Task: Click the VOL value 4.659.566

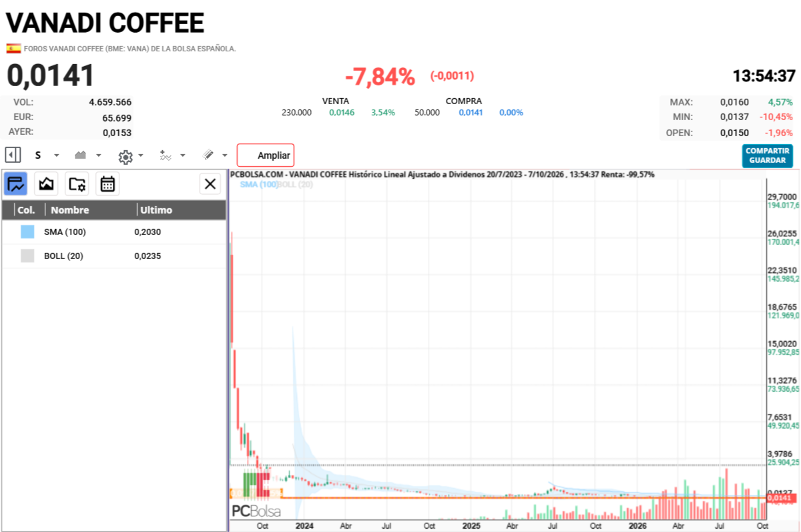Action: pyautogui.click(x=110, y=102)
